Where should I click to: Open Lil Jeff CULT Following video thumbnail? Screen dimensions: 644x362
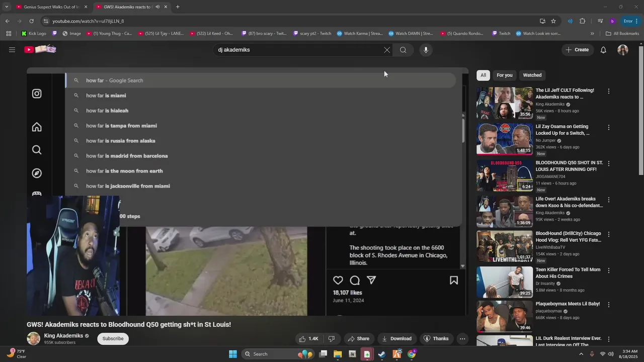[x=505, y=103]
